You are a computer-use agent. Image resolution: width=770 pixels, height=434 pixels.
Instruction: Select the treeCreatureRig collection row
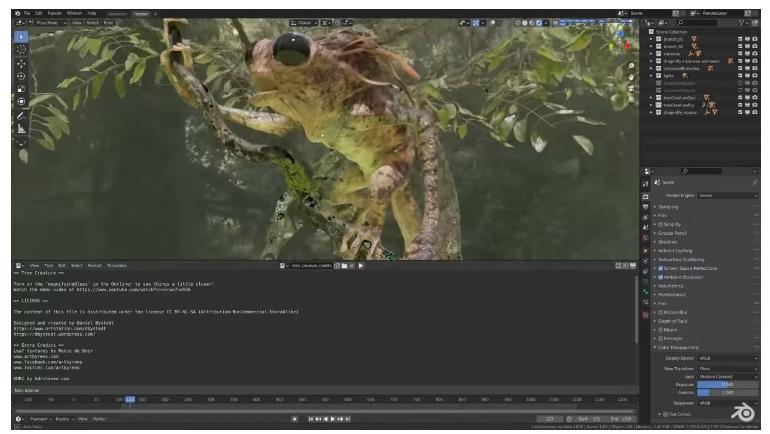click(702, 105)
